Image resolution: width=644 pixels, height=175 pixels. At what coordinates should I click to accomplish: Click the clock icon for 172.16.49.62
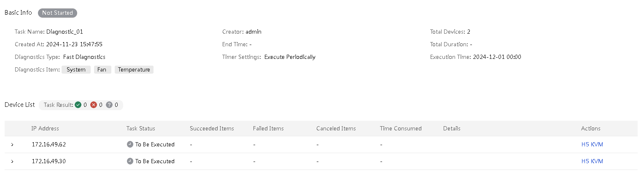coord(130,144)
